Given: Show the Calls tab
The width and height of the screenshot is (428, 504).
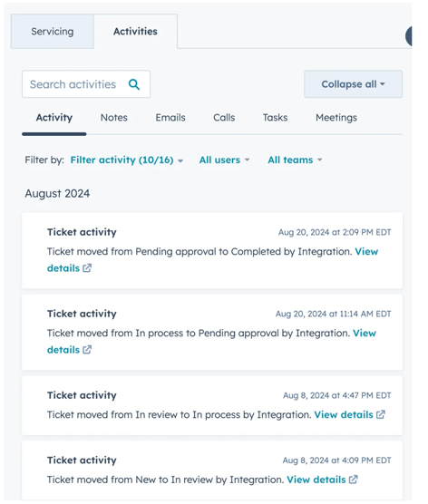Looking at the screenshot, I should coord(224,118).
